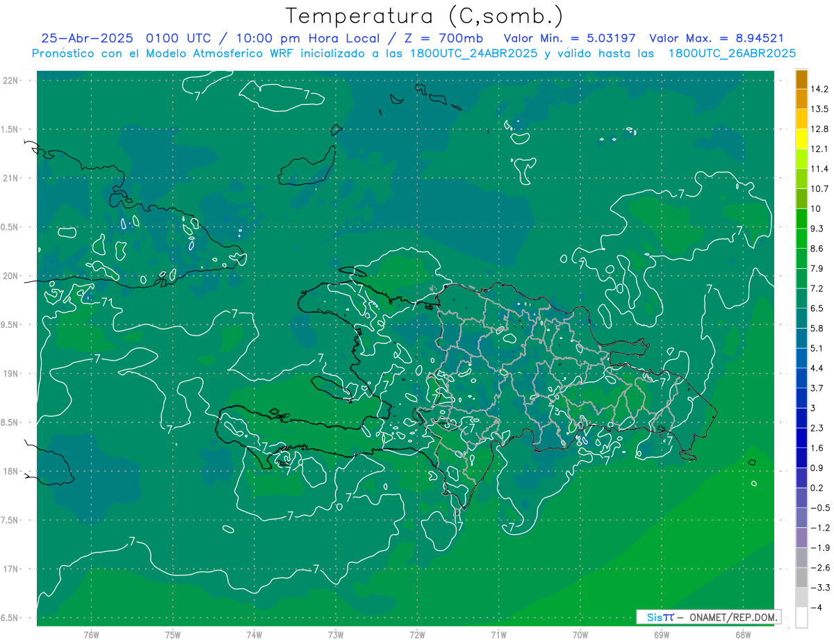Click the '68W' longitude axis label

click(x=743, y=635)
